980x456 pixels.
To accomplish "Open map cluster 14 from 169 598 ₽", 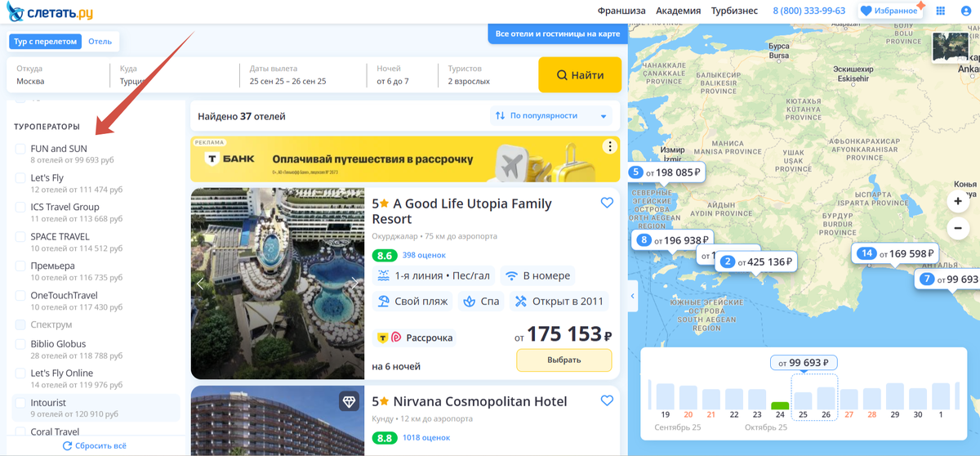I will point(894,253).
